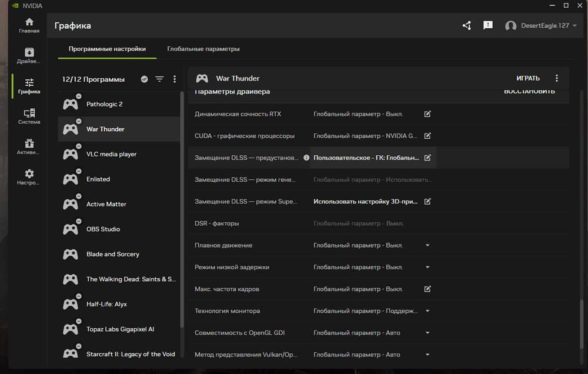Click the ВОССТАНОВИТЬ button
The width and height of the screenshot is (588, 374).
(529, 92)
